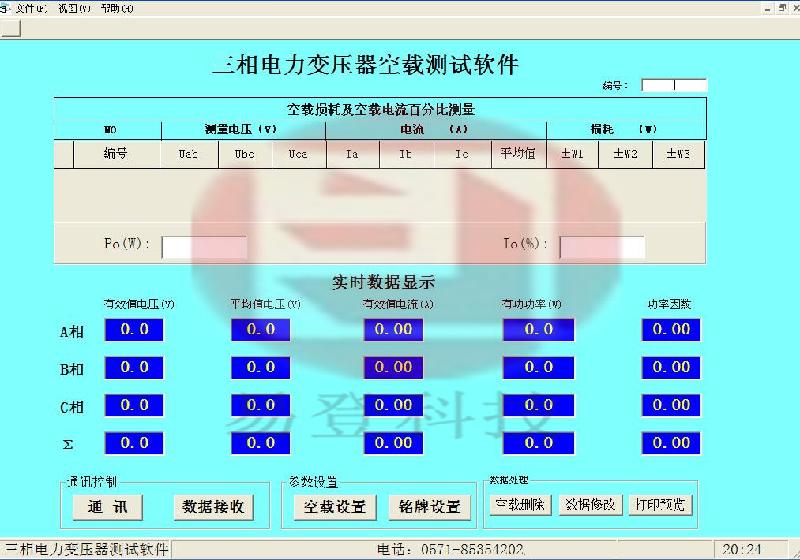Click 三相电力变压器测试软件 status bar text
Screen dimensions: 800x560
coord(87,550)
